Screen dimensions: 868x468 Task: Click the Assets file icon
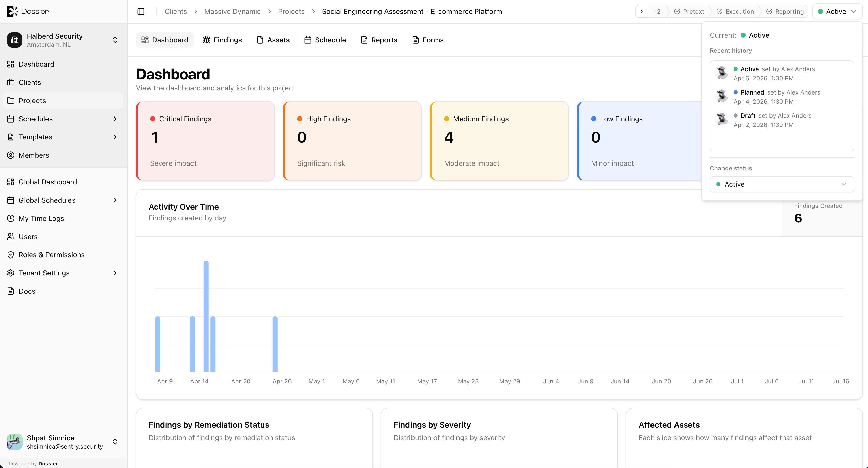point(260,40)
